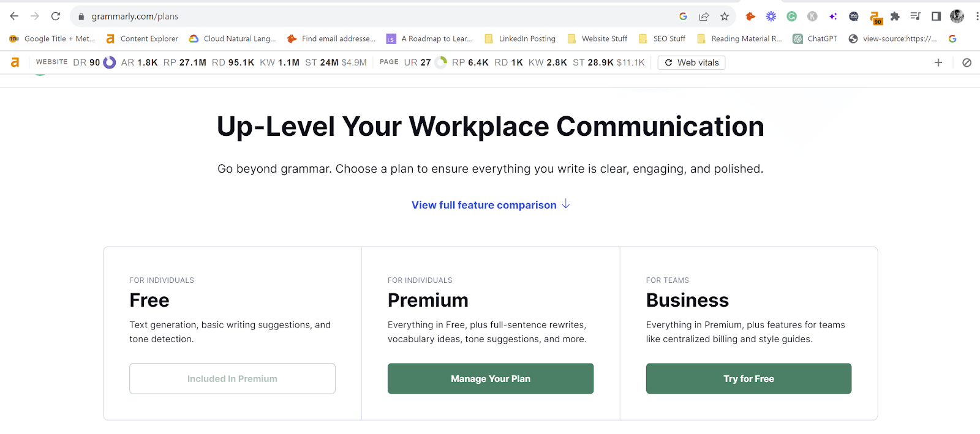
Task: Open the Content Explorer bookmark
Action: coord(142,39)
